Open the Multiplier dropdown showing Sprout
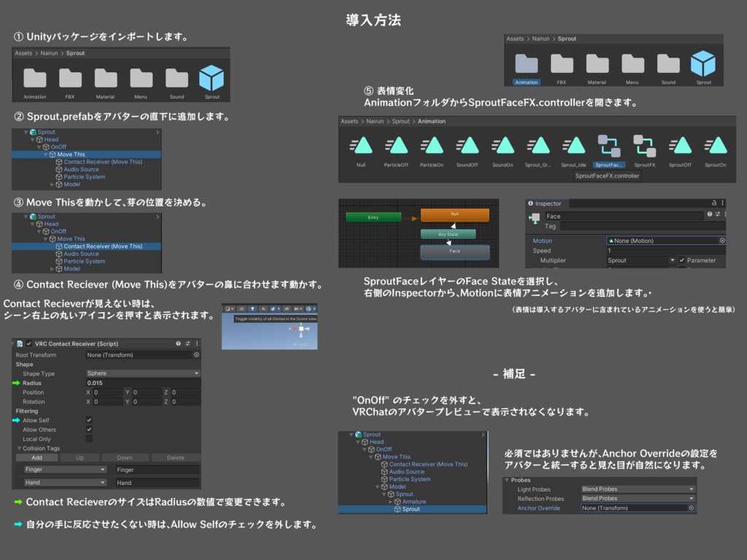 [x=641, y=260]
